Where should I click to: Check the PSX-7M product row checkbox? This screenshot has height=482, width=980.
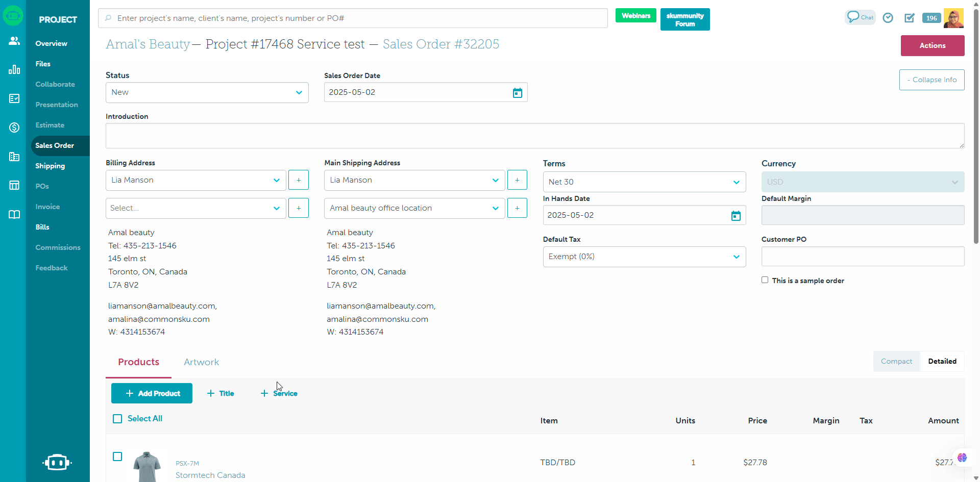click(x=117, y=456)
